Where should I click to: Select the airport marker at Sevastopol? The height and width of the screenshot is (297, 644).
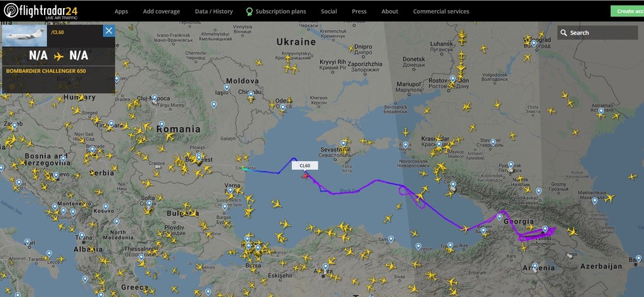click(343, 143)
